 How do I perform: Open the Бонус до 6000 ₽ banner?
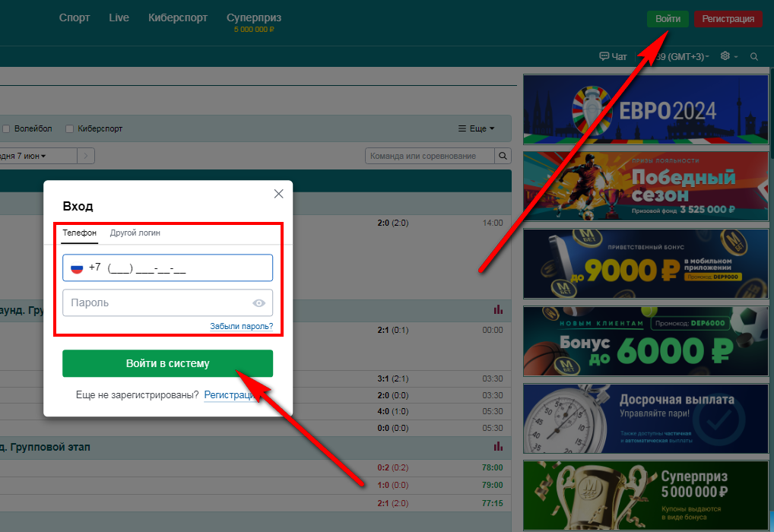click(x=646, y=341)
